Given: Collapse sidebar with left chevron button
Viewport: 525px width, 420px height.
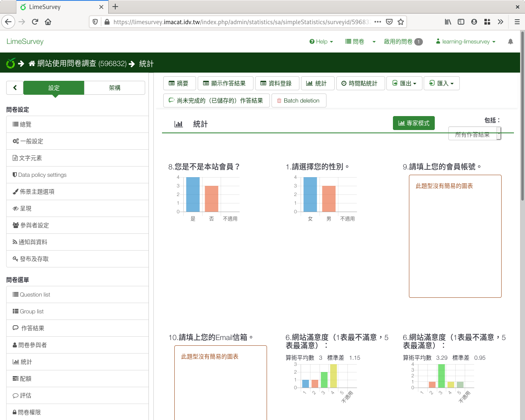Looking at the screenshot, I should coord(15,88).
